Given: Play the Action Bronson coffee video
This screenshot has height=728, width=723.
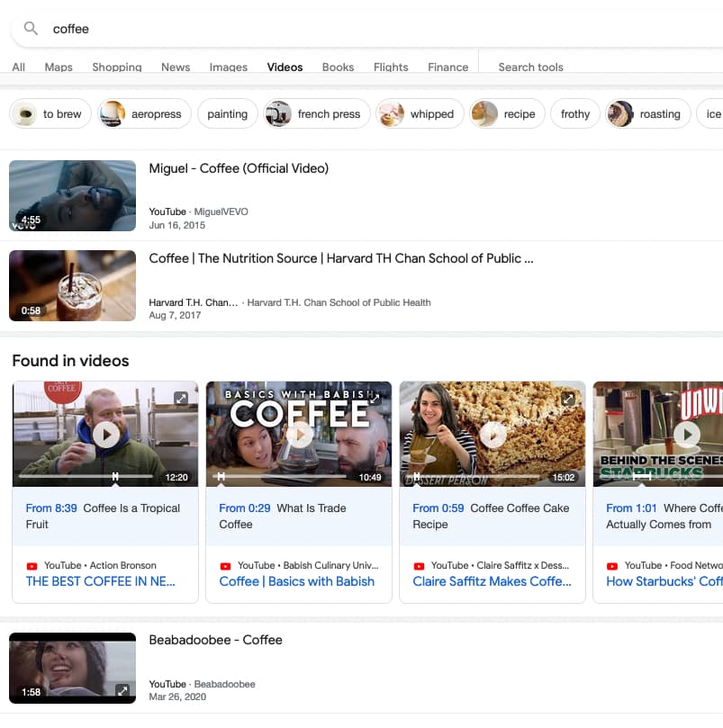Looking at the screenshot, I should [x=106, y=435].
